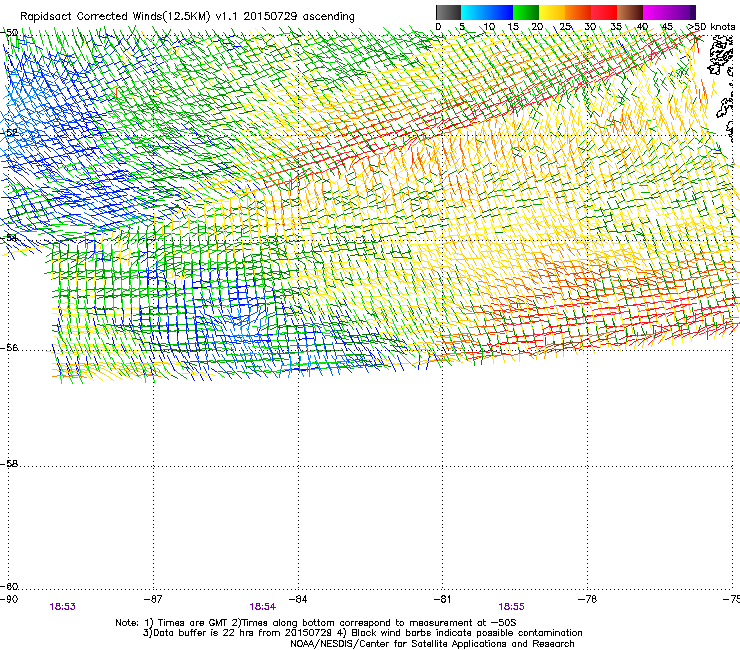
Task: Click the '40' legend scale number
Action: click(642, 26)
